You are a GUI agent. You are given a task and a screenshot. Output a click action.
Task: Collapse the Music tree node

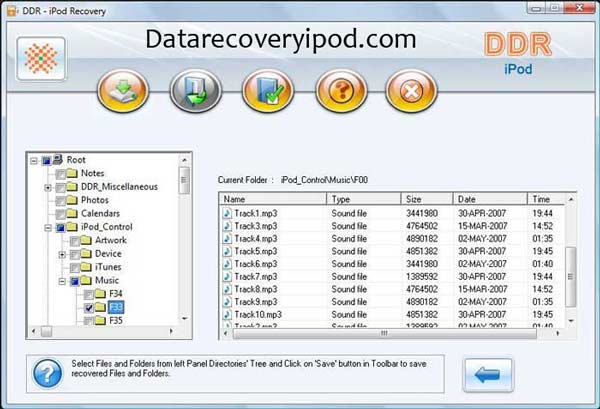tap(62, 282)
